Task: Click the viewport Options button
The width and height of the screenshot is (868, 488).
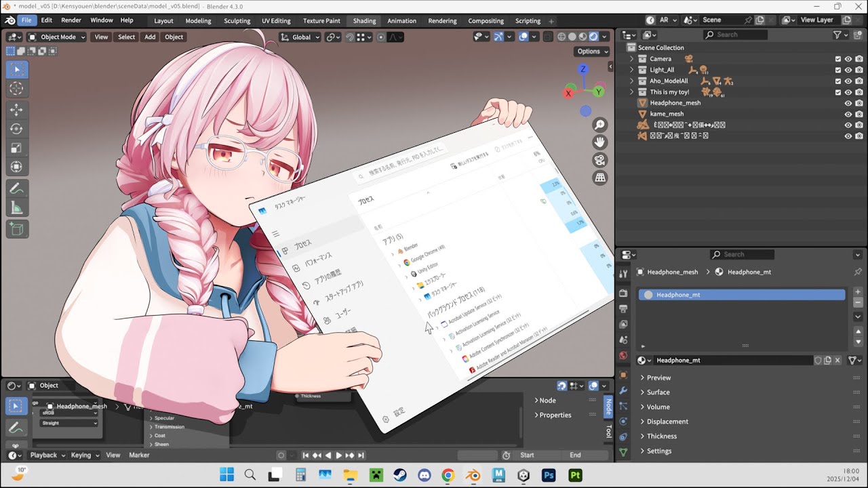Action: [x=592, y=52]
